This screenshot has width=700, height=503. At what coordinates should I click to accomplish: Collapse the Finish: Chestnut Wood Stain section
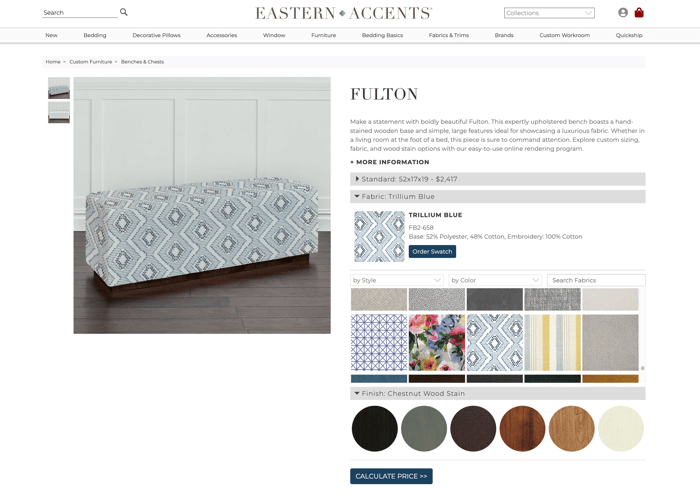point(498,393)
